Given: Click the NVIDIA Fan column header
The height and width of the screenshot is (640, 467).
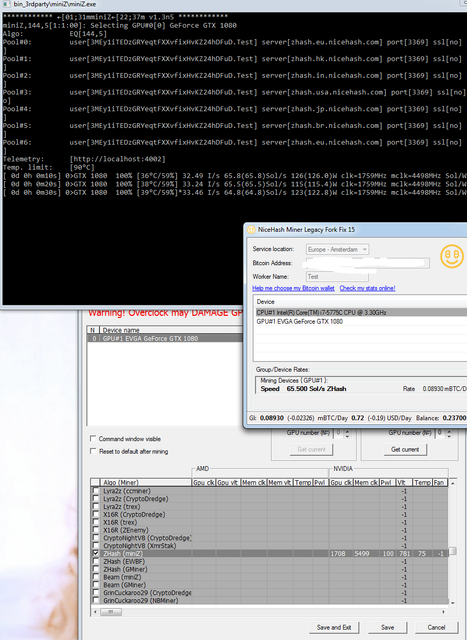Looking at the screenshot, I should click(x=440, y=482).
